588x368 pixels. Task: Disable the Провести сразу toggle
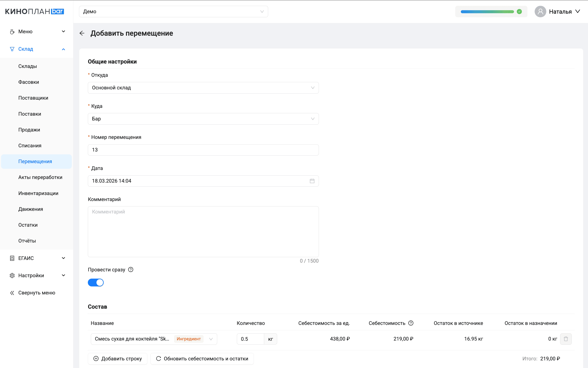(x=96, y=283)
